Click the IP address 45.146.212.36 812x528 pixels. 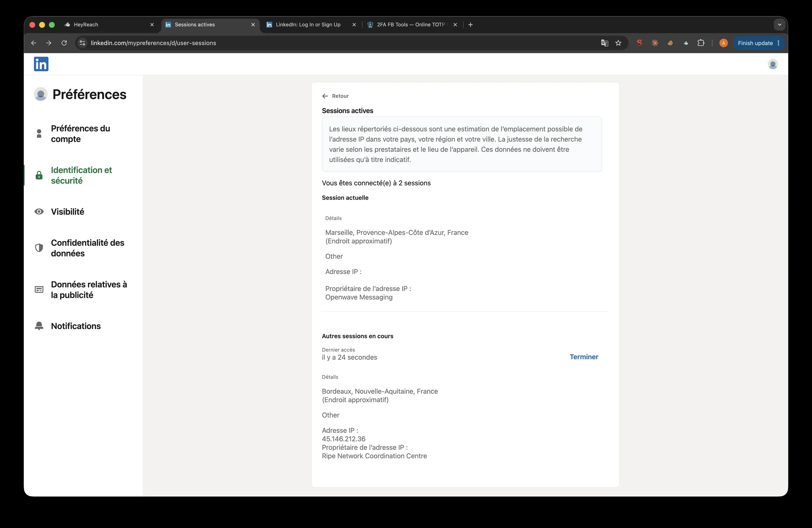point(344,439)
